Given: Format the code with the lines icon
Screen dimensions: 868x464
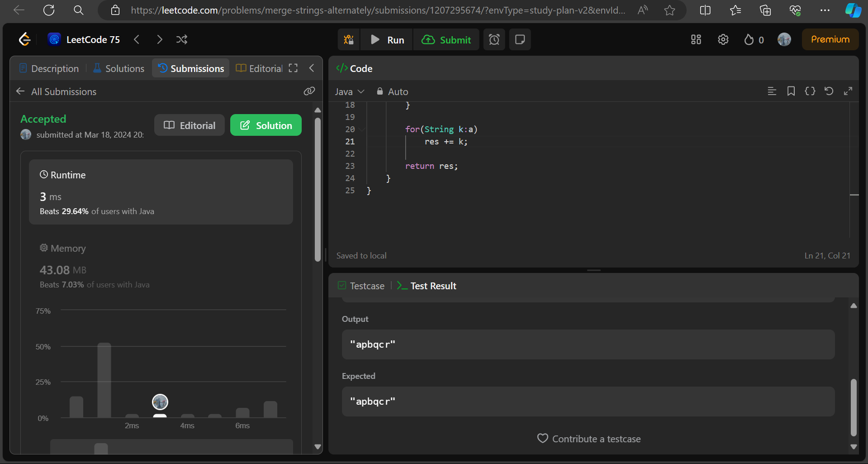Looking at the screenshot, I should click(x=772, y=91).
